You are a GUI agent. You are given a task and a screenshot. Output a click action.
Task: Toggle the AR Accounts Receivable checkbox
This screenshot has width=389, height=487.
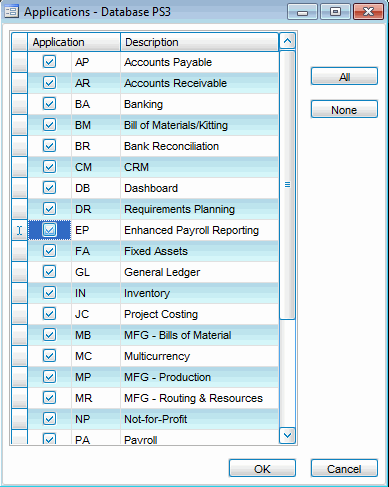(49, 83)
